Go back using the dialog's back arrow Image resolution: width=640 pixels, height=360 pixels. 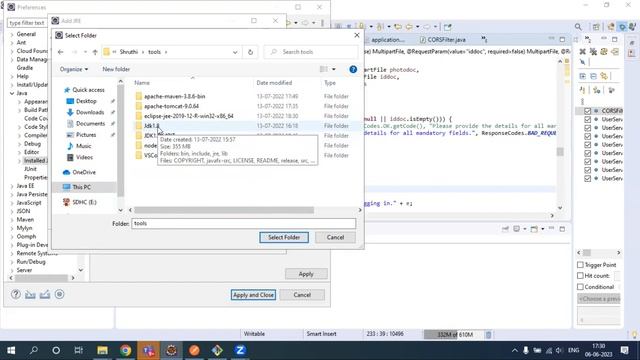click(x=61, y=52)
